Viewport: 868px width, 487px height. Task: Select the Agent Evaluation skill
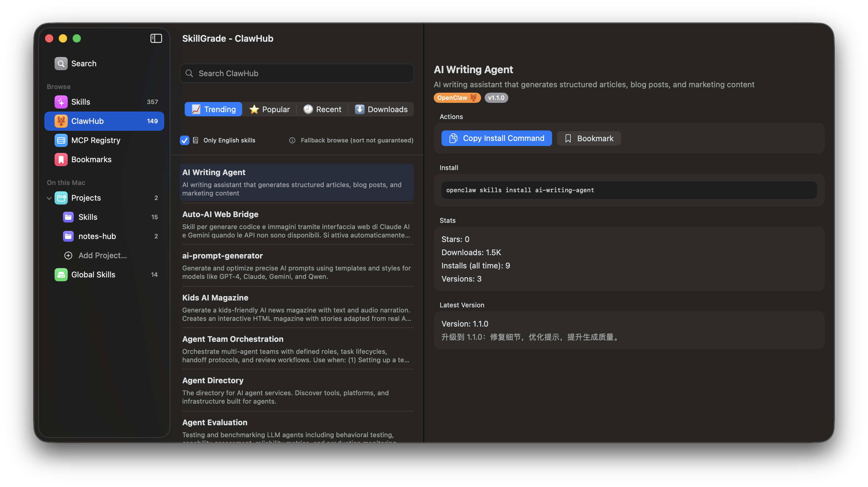click(x=296, y=428)
